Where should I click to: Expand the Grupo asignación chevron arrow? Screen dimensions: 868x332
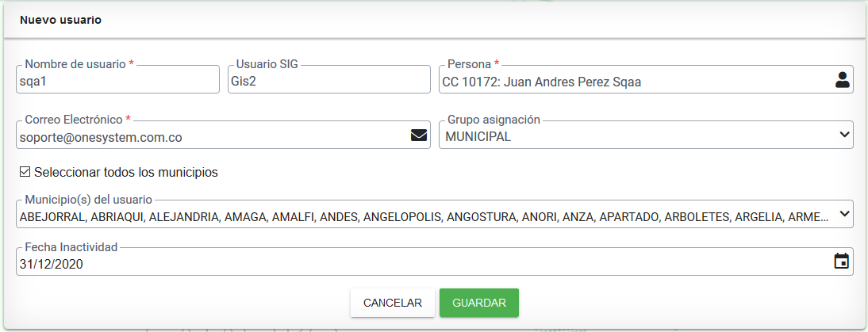pos(844,134)
